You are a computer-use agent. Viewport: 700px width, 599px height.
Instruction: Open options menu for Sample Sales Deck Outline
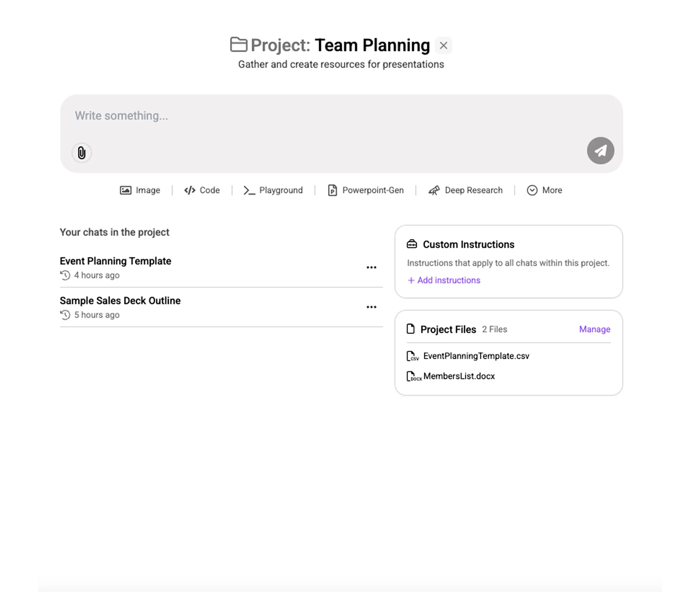click(371, 307)
